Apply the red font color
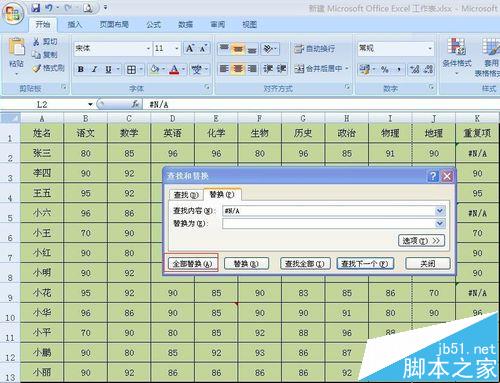 click(x=174, y=69)
